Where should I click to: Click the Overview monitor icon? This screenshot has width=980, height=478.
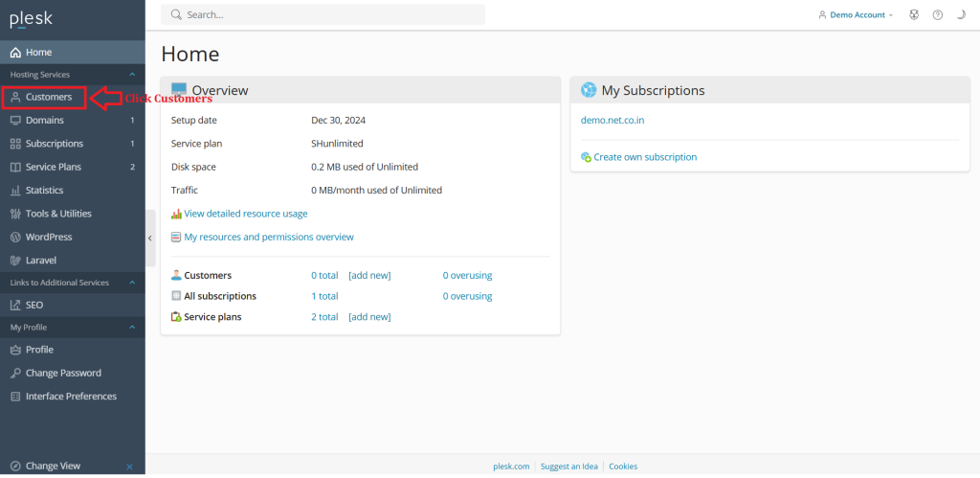(x=179, y=90)
